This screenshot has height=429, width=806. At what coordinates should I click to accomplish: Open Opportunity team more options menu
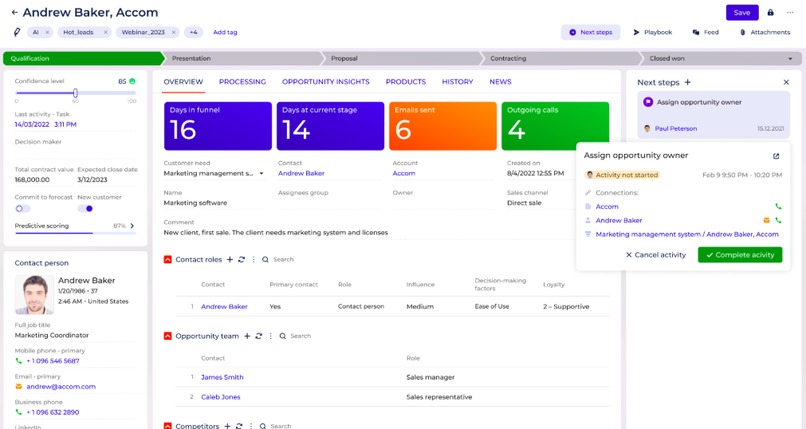pyautogui.click(x=270, y=336)
